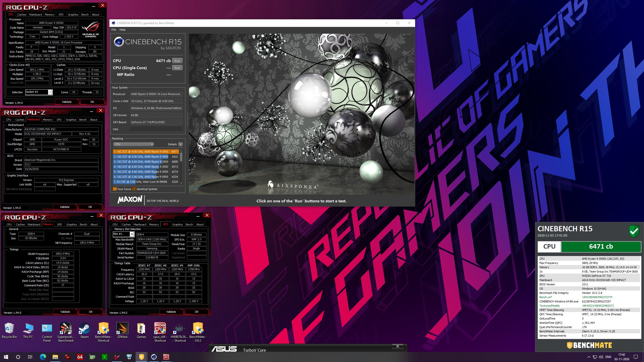Viewport: 644px width, 362px height.
Task: Open the Slot #1 memory slot dropdown
Action: point(123,234)
